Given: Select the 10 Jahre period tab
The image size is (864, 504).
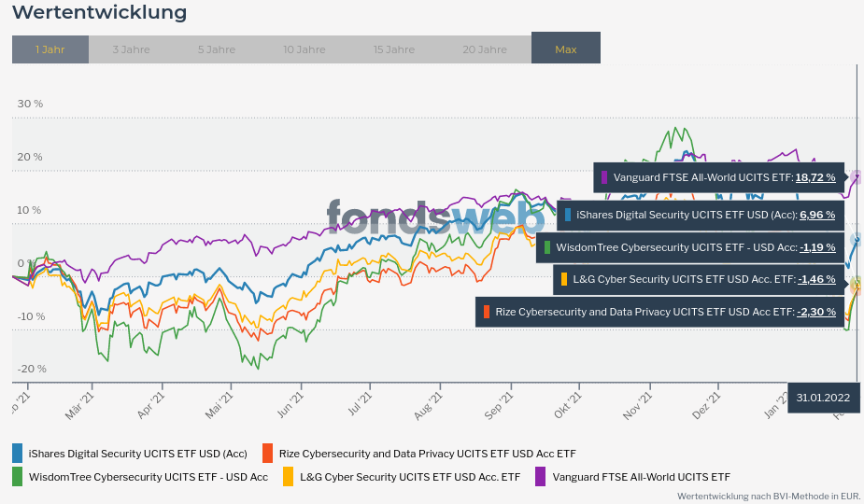Looking at the screenshot, I should 304,49.
